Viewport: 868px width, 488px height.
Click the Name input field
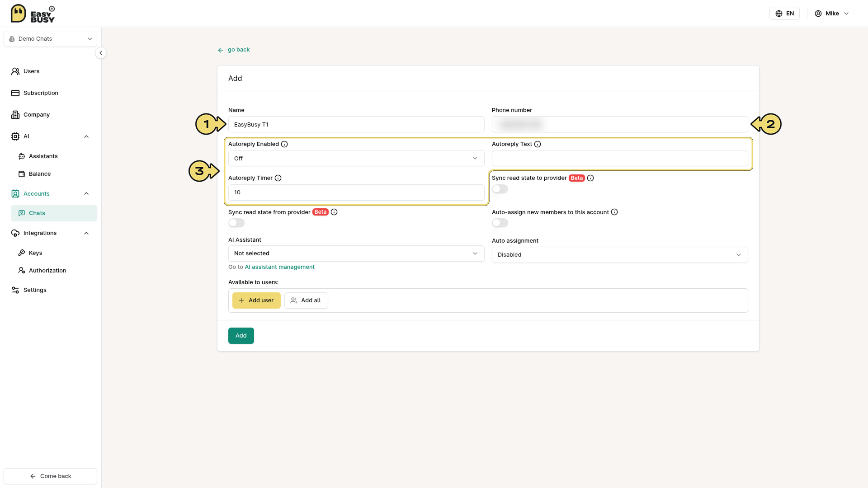[356, 125]
